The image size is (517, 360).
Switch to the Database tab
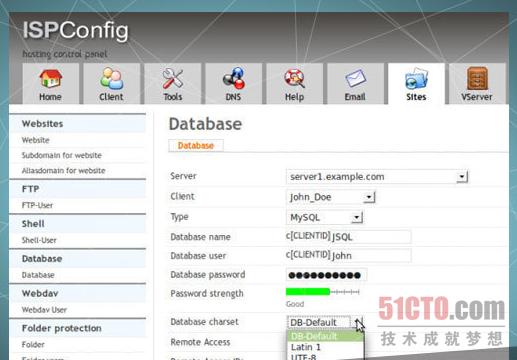coord(196,146)
